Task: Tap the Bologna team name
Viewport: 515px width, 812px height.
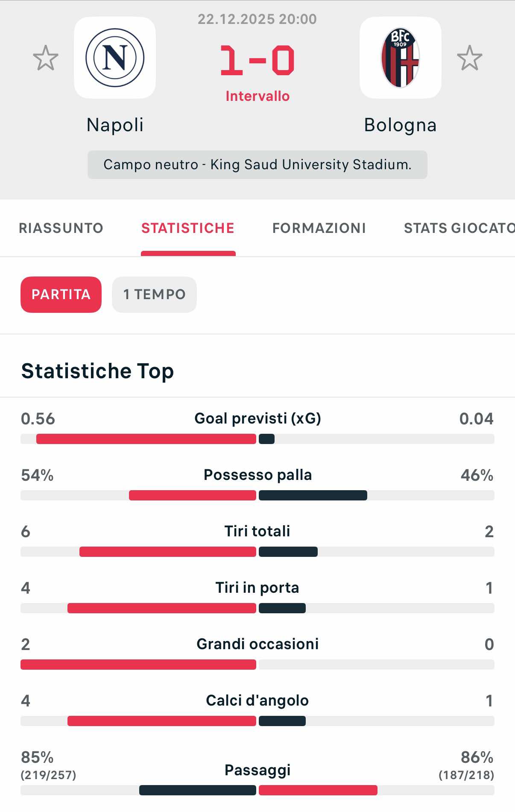Action: click(400, 125)
